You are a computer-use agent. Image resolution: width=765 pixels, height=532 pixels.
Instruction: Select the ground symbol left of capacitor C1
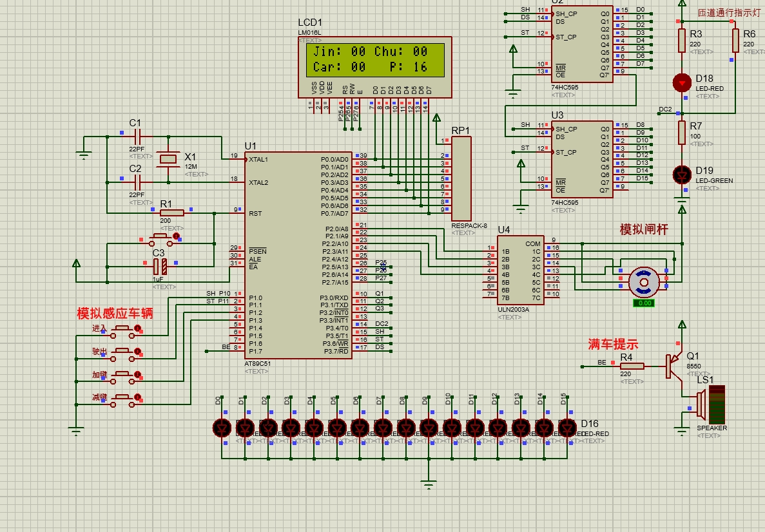pos(84,156)
